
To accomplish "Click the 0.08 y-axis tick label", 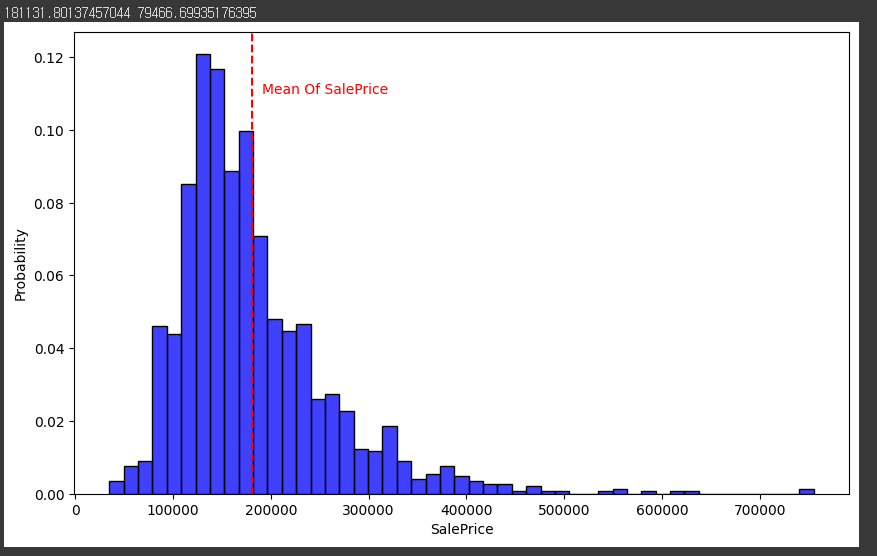I will pos(48,204).
